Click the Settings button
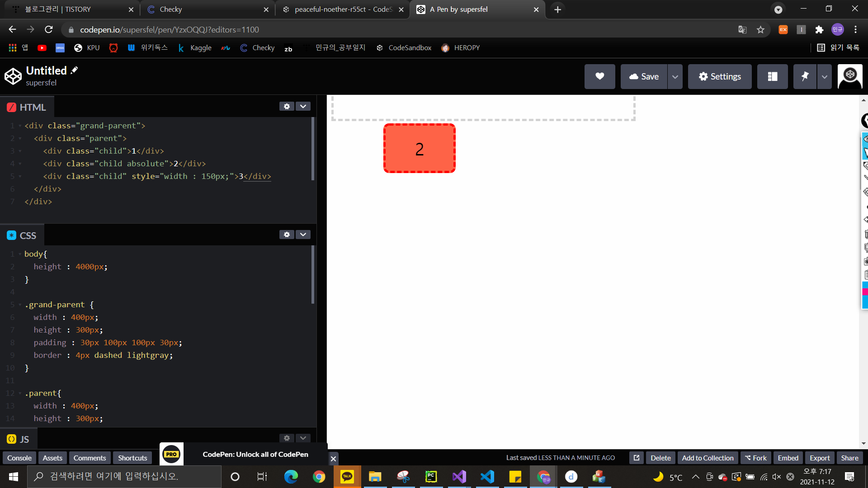 (x=720, y=76)
